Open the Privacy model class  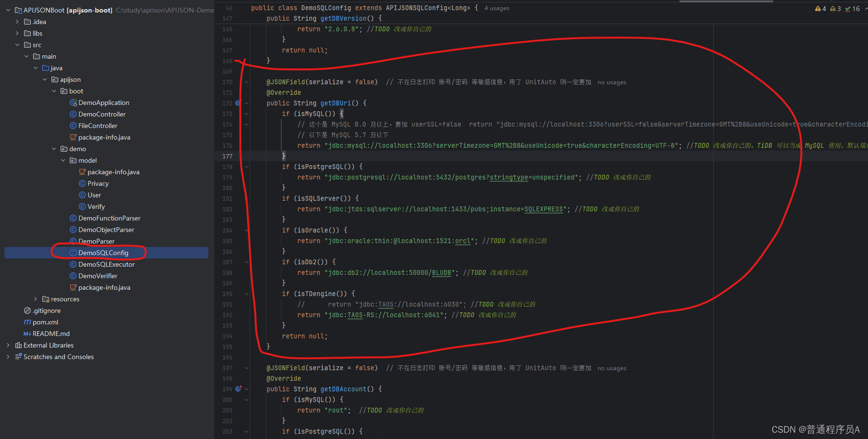tap(98, 183)
